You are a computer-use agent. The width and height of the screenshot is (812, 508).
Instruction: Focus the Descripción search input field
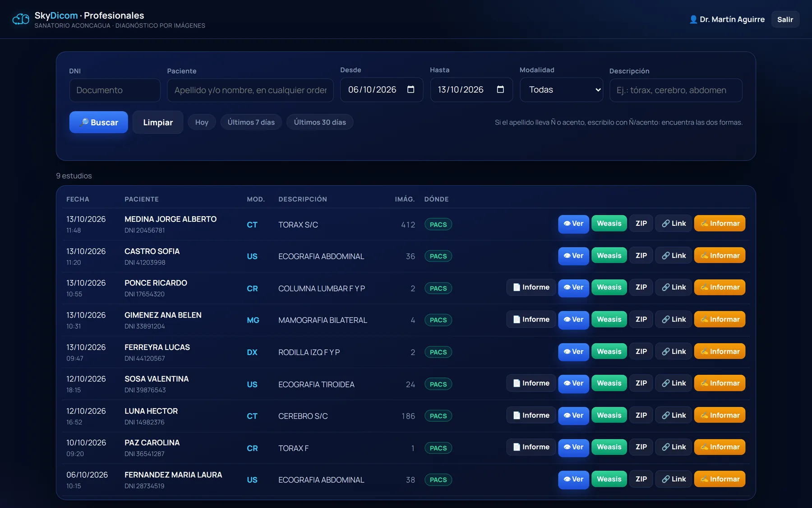676,90
